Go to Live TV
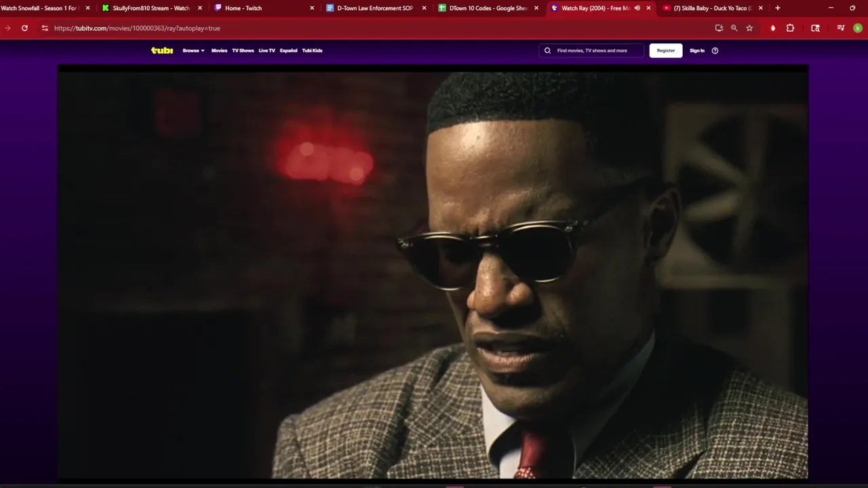The width and height of the screenshot is (868, 488). (x=267, y=50)
